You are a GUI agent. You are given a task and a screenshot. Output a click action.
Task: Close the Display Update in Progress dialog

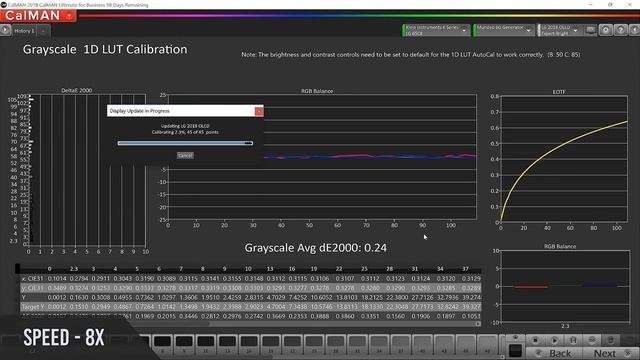(259, 111)
